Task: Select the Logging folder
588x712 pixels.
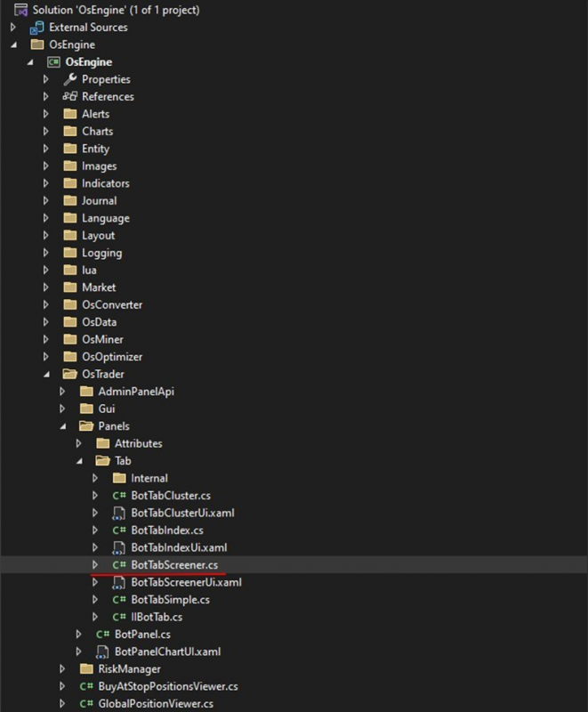Action: click(x=102, y=253)
